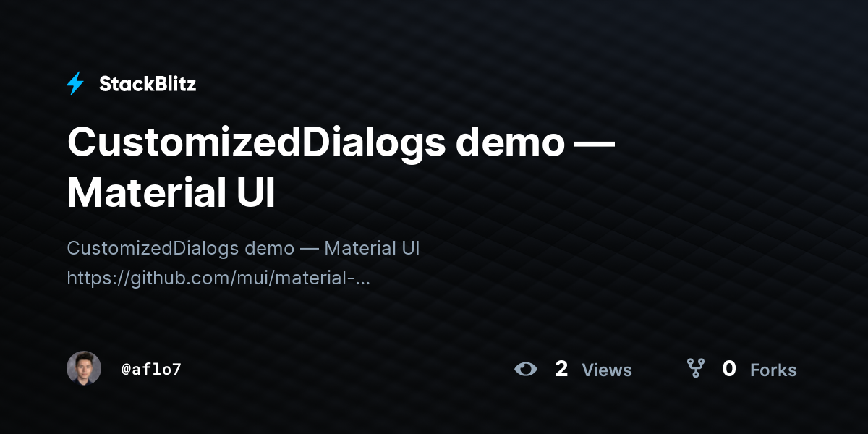Open the github.com/mui/material URL link

pyautogui.click(x=218, y=278)
